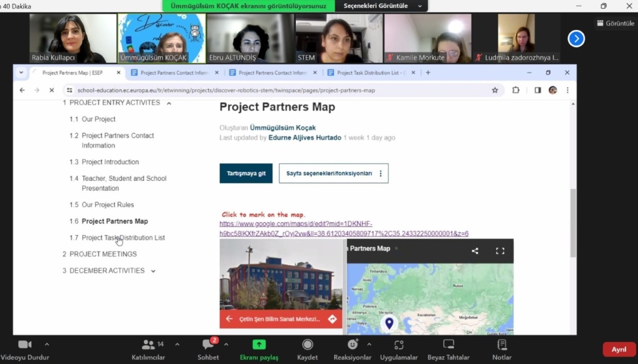The width and height of the screenshot is (638, 364).
Task: Toggle fullscreen on the embedded map
Action: point(500,251)
